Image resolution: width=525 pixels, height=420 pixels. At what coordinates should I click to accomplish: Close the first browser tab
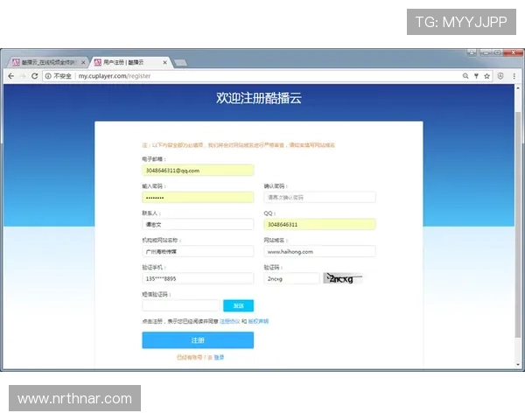[83, 62]
